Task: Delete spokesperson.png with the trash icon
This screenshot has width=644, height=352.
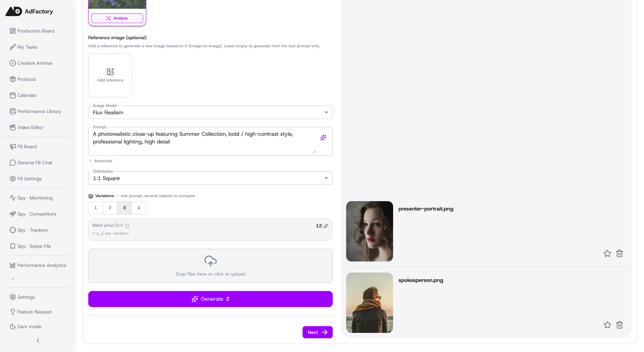Action: coord(620,325)
